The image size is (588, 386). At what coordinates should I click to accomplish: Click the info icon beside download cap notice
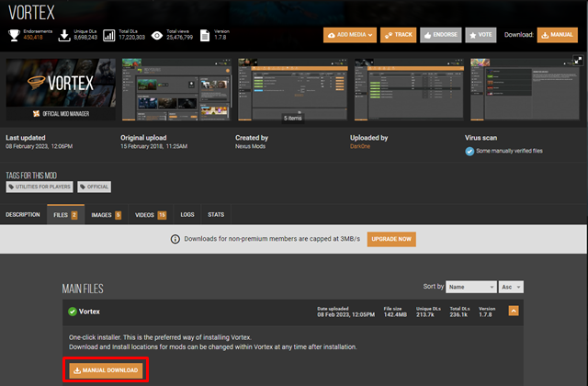coord(175,239)
